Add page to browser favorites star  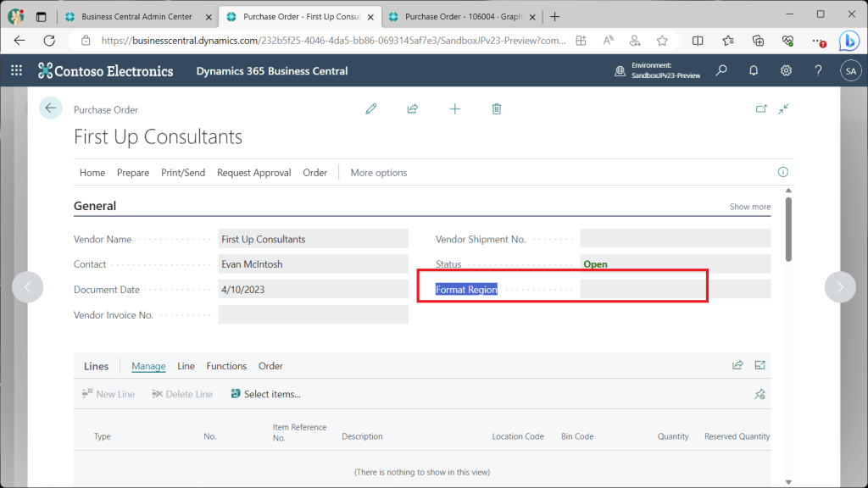(x=662, y=41)
